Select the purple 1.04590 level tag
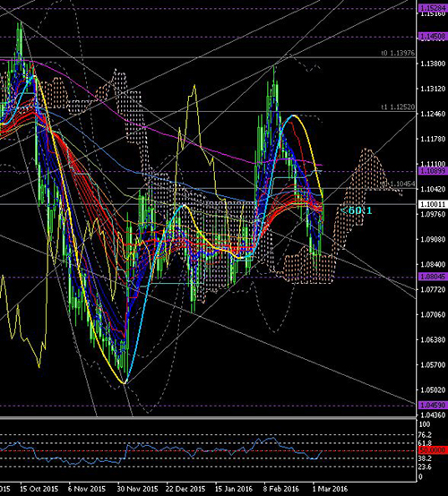Image resolution: width=448 pixels, height=496 pixels. (433, 406)
